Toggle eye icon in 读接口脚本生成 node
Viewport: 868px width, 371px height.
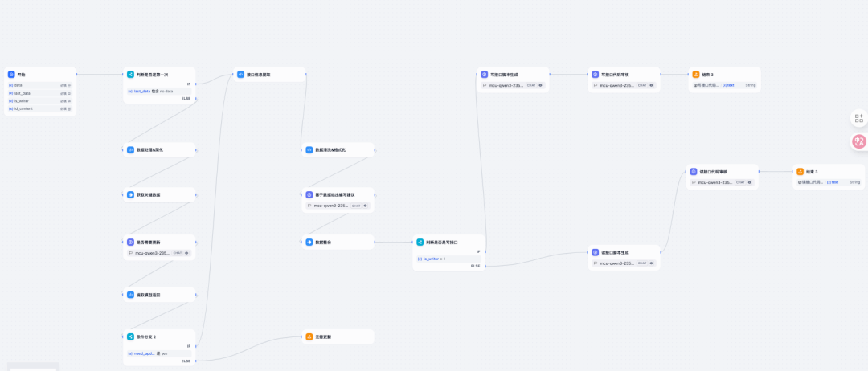(x=652, y=263)
